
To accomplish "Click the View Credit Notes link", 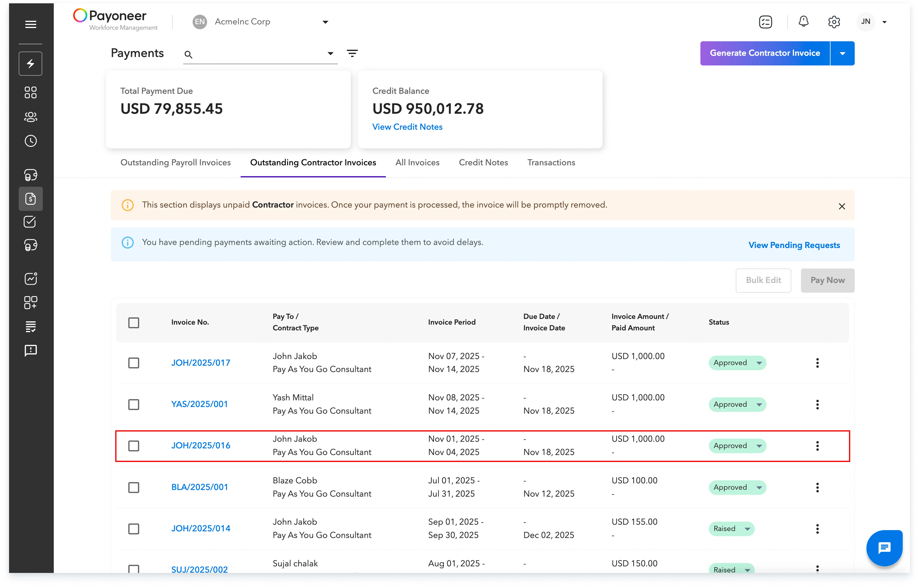I will [x=407, y=127].
